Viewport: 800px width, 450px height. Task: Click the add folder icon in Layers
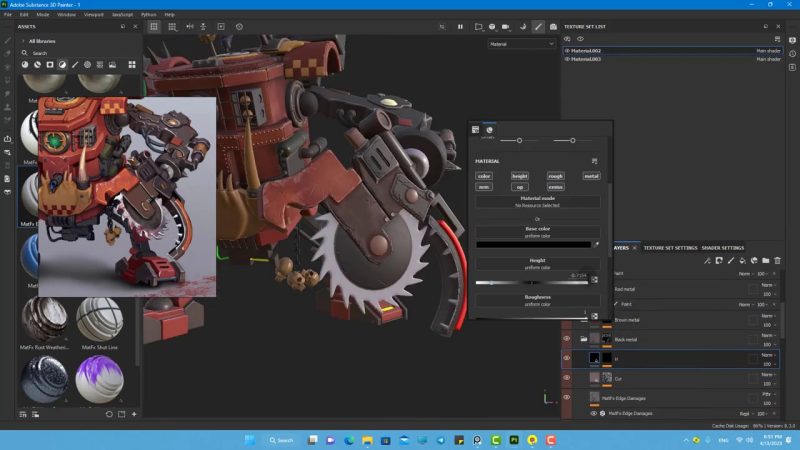pos(764,261)
